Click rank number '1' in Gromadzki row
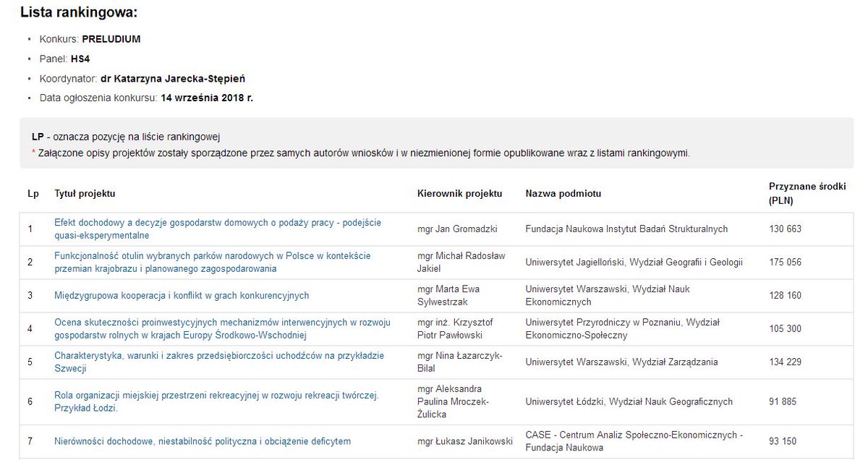Image resolution: width=868 pixels, height=460 pixels. coord(30,229)
